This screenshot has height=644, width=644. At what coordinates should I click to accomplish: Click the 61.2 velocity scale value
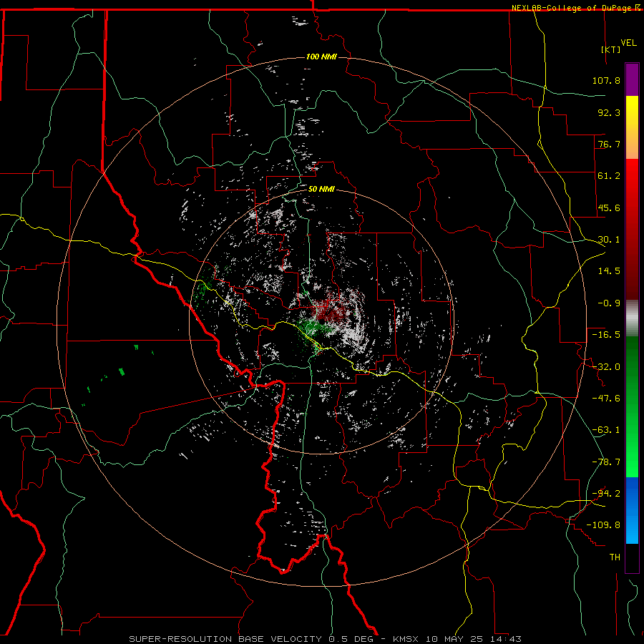click(x=609, y=176)
